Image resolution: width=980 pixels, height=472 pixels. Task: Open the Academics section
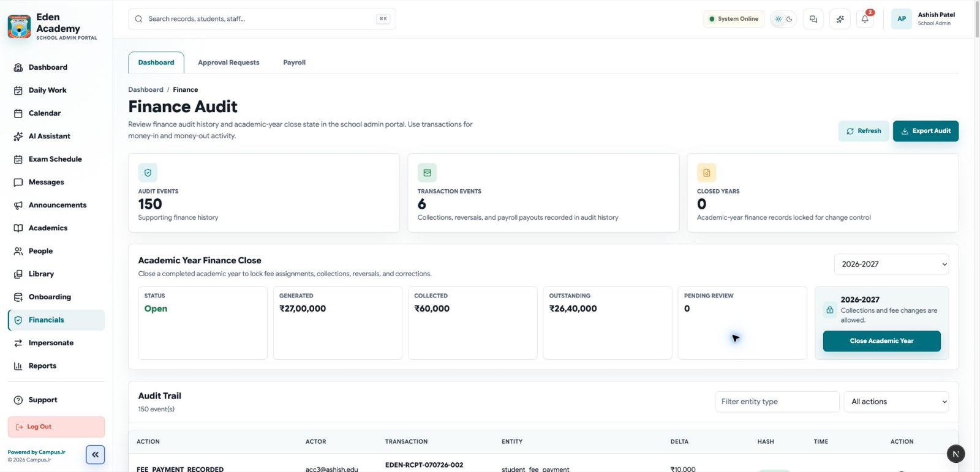(x=56, y=228)
